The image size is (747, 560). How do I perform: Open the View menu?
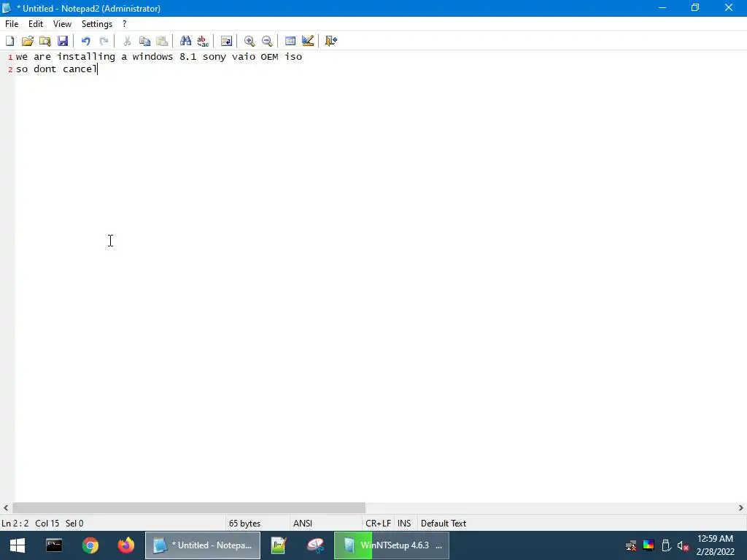pyautogui.click(x=62, y=24)
